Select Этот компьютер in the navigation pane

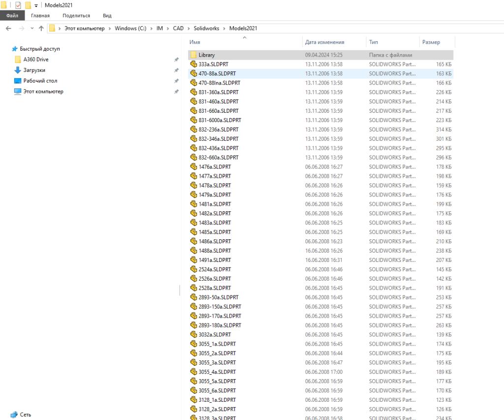43,92
